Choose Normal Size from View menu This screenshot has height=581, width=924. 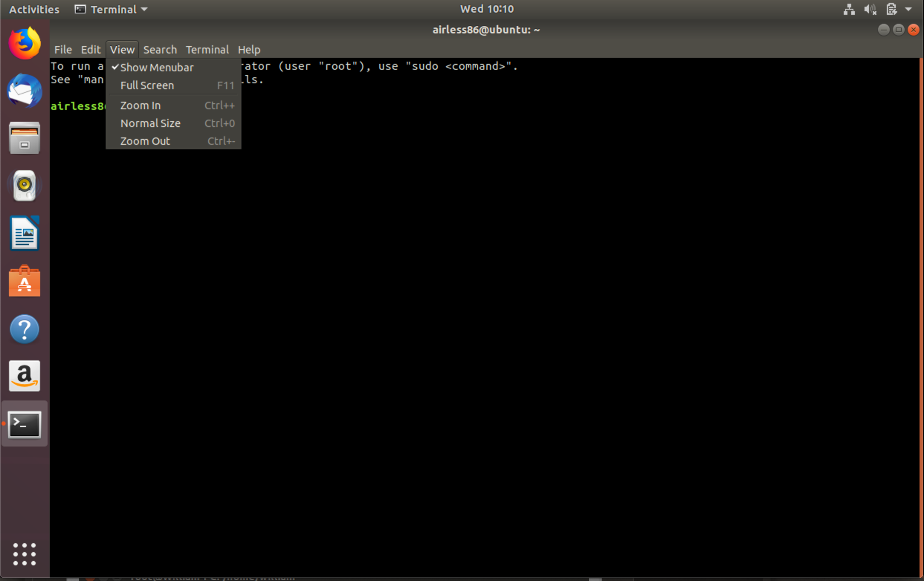click(151, 123)
